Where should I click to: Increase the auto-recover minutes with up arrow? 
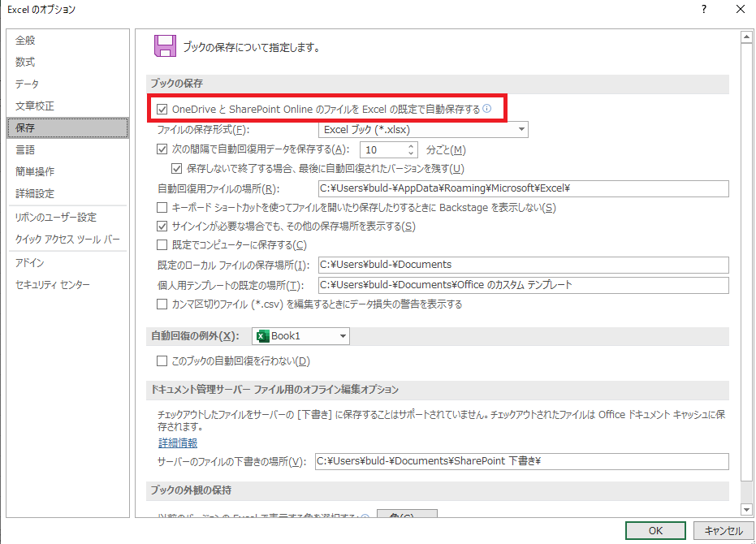(411, 146)
